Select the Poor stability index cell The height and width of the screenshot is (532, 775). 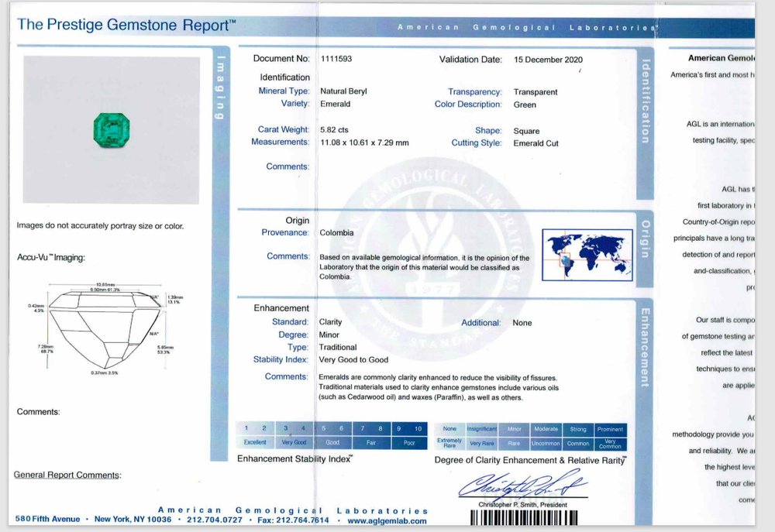point(409,442)
